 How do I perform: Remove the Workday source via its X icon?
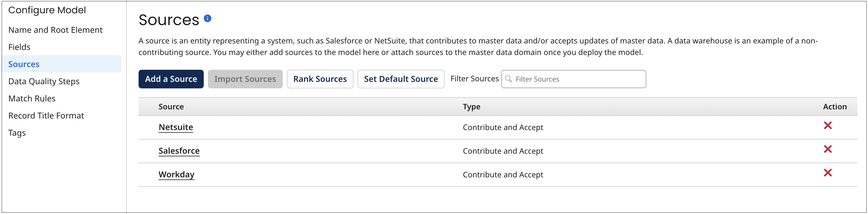coord(828,173)
